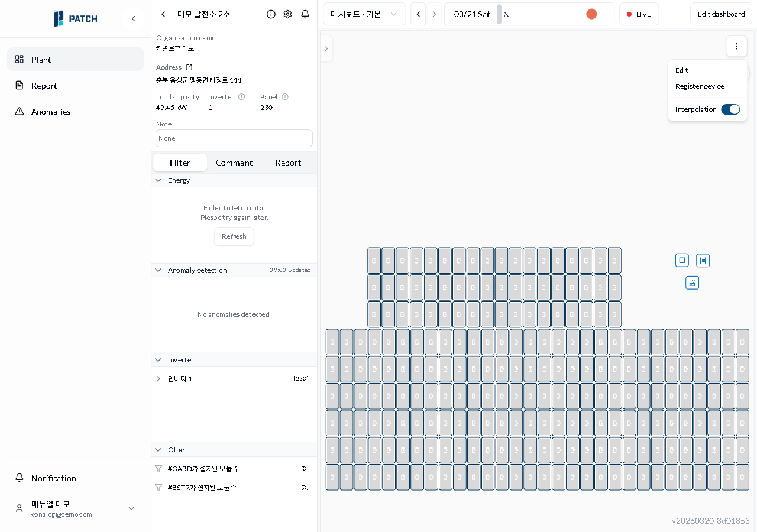Image resolution: width=757 pixels, height=532 pixels.
Task: Toggle the Interpolation switch
Action: pos(730,109)
